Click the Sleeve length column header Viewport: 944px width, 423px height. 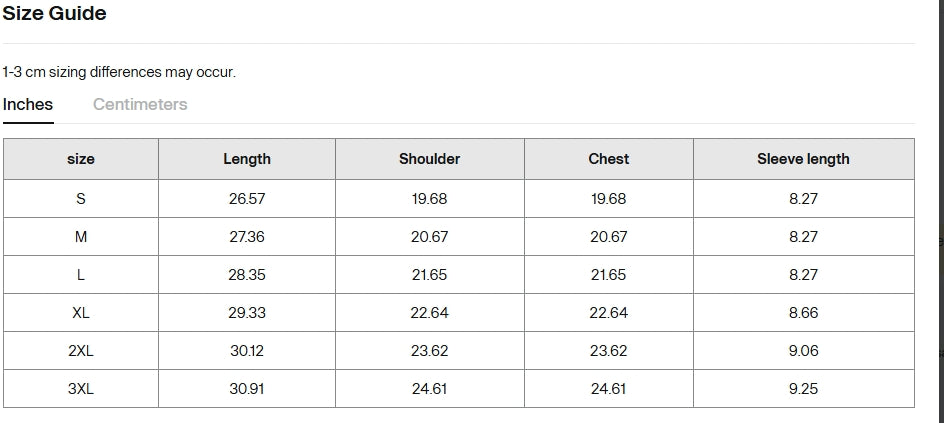[803, 159]
